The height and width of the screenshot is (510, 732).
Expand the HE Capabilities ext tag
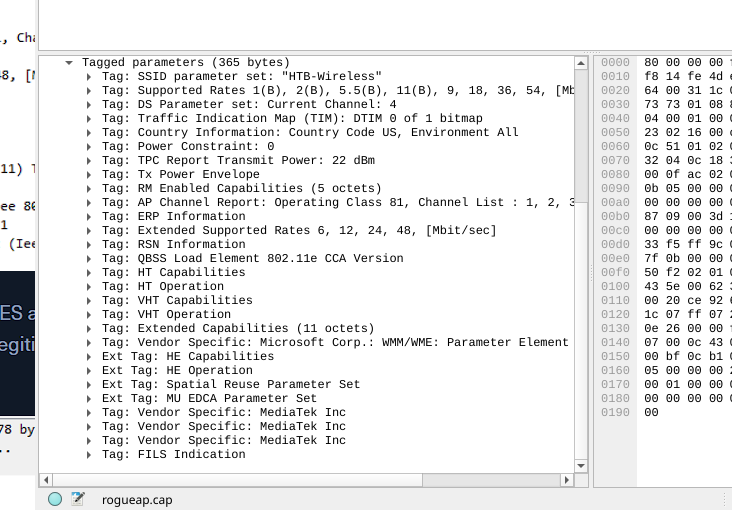click(89, 357)
